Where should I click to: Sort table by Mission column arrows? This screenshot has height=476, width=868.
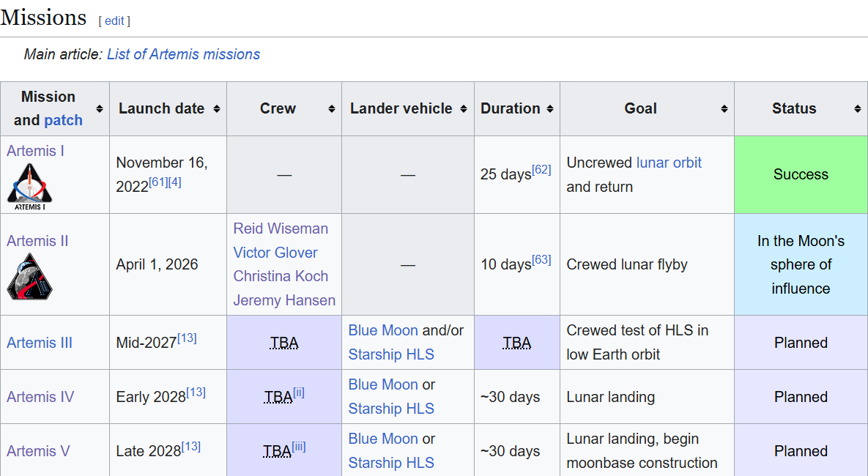coord(100,109)
